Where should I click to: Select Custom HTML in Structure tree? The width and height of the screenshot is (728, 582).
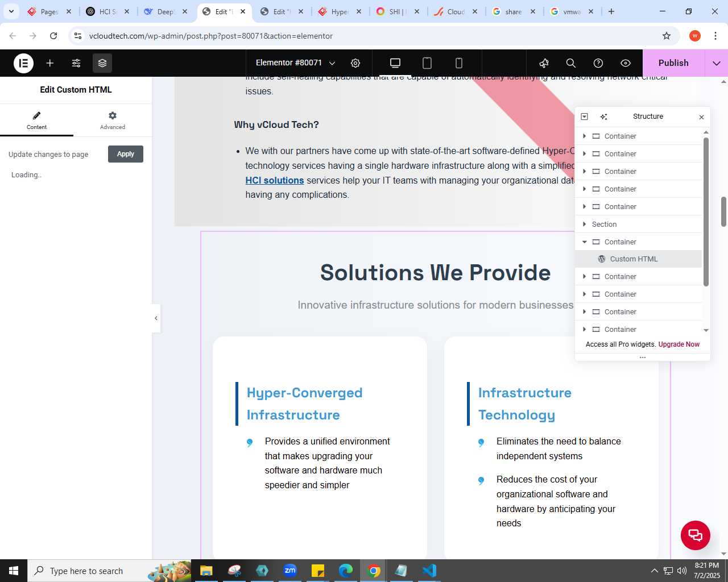click(x=639, y=259)
